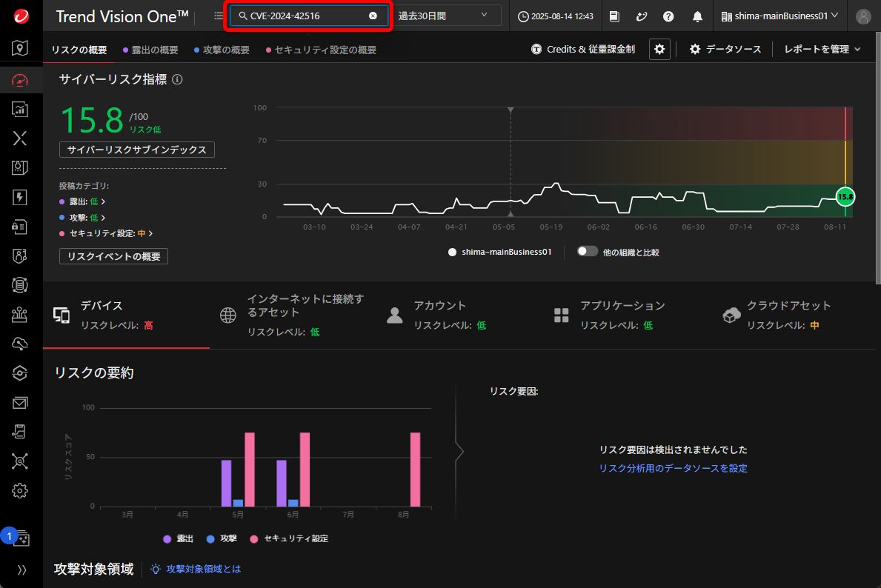
Task: Open the map pin sidebar icon
Action: [x=20, y=48]
